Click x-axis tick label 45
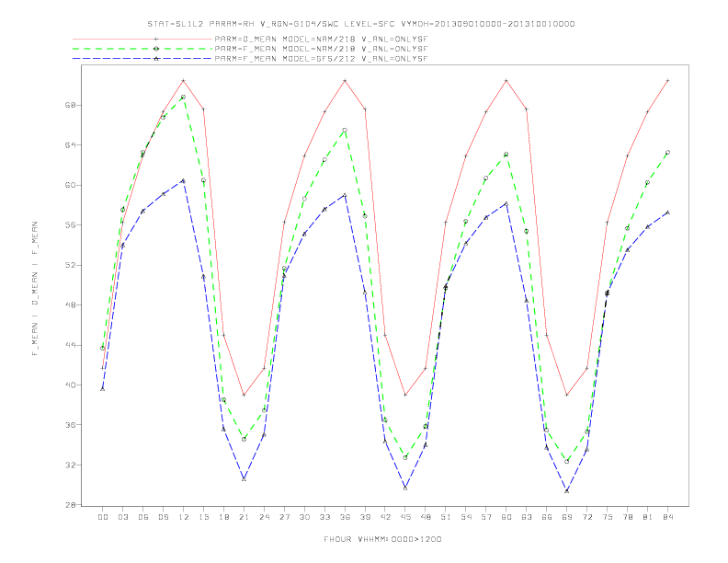Screen dimensions: 728x563 point(405,517)
